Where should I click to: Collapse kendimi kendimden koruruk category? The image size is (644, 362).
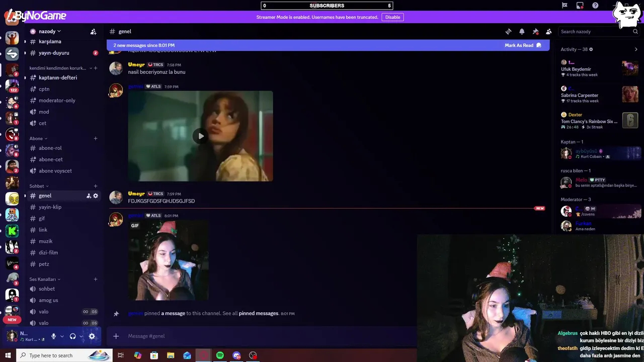click(x=60, y=68)
